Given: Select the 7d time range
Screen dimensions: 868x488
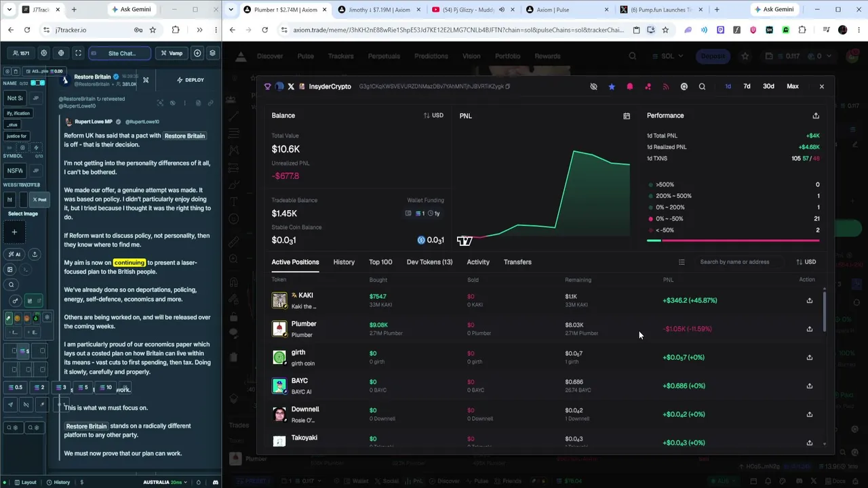Looking at the screenshot, I should (747, 87).
